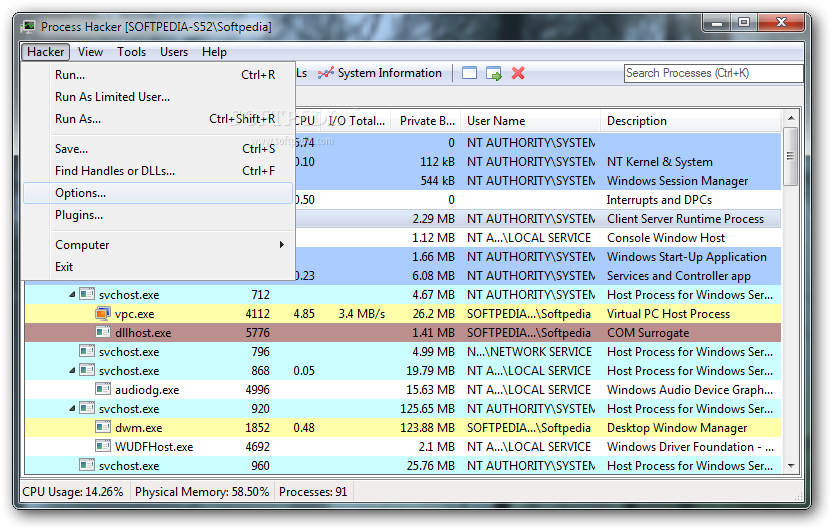Open the Help menu
Image resolution: width=832 pixels, height=530 pixels.
click(214, 52)
